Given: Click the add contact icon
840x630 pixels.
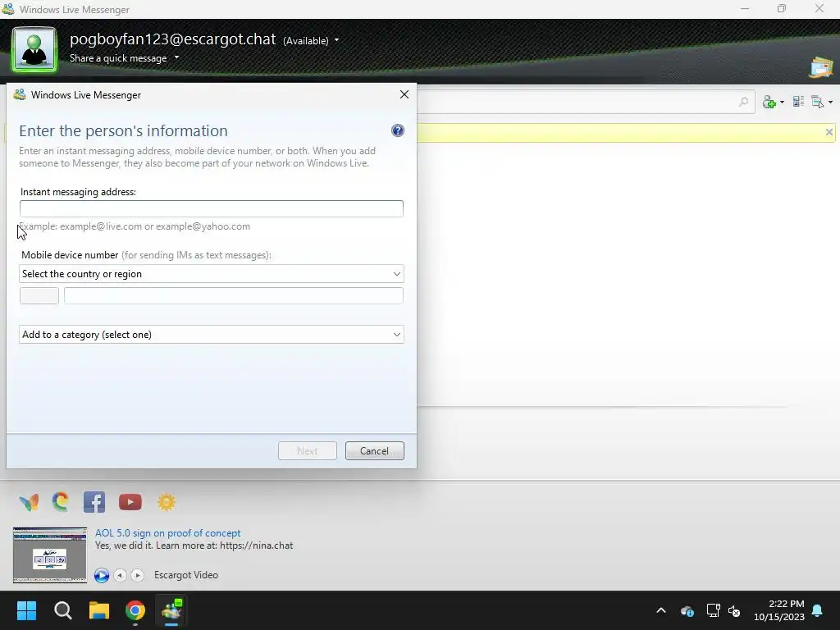Looking at the screenshot, I should 769,102.
